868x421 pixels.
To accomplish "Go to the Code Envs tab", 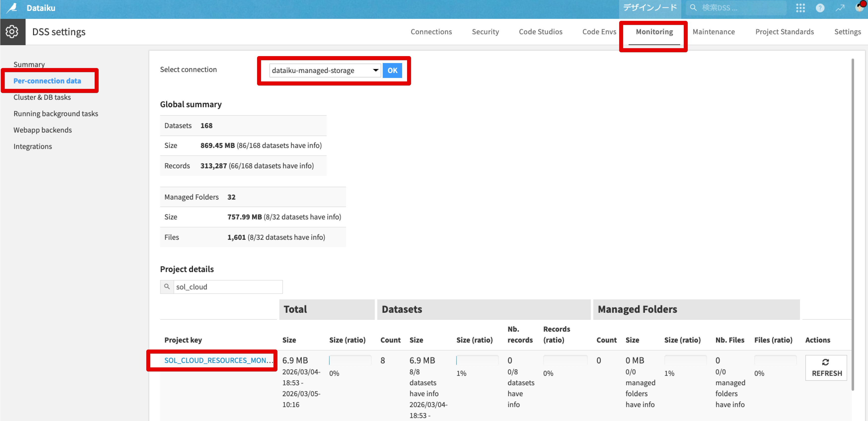I will pos(599,32).
